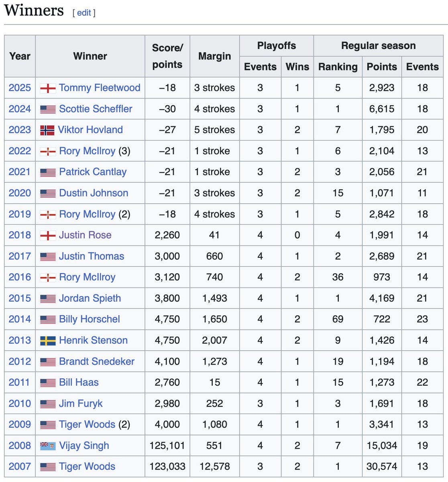This screenshot has height=482, width=448.
Task: Open the 2016 year link
Action: click(x=20, y=277)
